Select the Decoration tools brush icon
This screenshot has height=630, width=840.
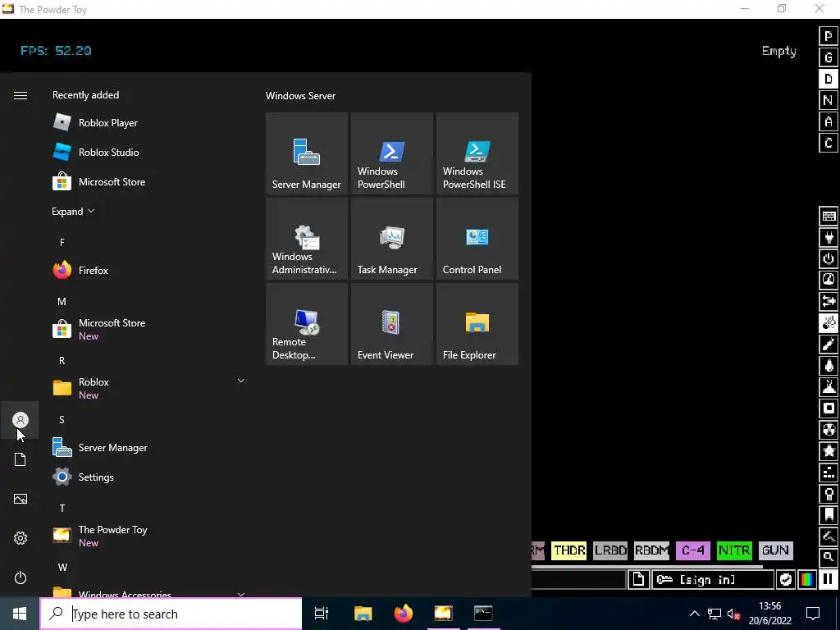click(829, 536)
